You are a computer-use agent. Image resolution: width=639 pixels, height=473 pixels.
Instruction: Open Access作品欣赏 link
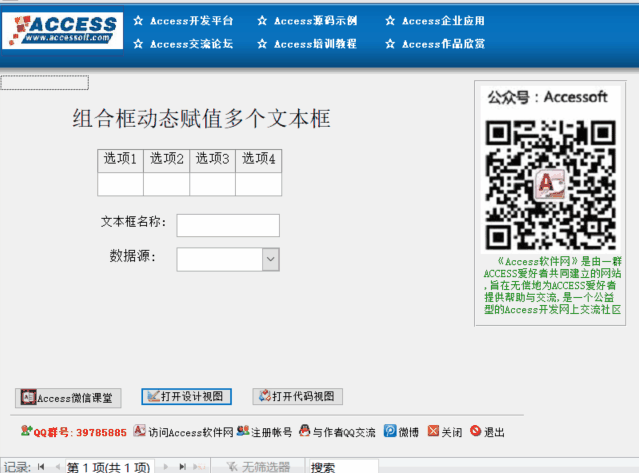point(443,44)
